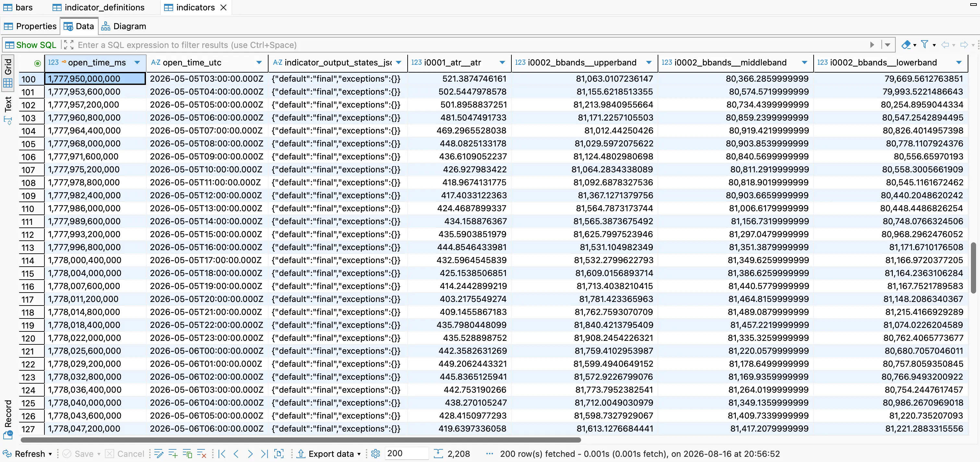Open the i0001_atr__atr column dropdown arrow
This screenshot has width=980, height=462.
click(502, 63)
